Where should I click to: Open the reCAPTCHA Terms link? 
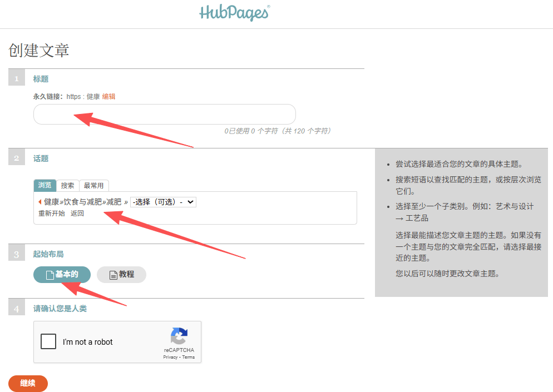coord(189,357)
